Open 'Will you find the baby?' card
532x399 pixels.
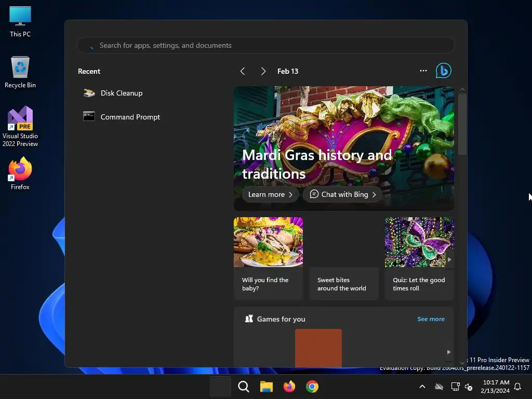point(268,259)
